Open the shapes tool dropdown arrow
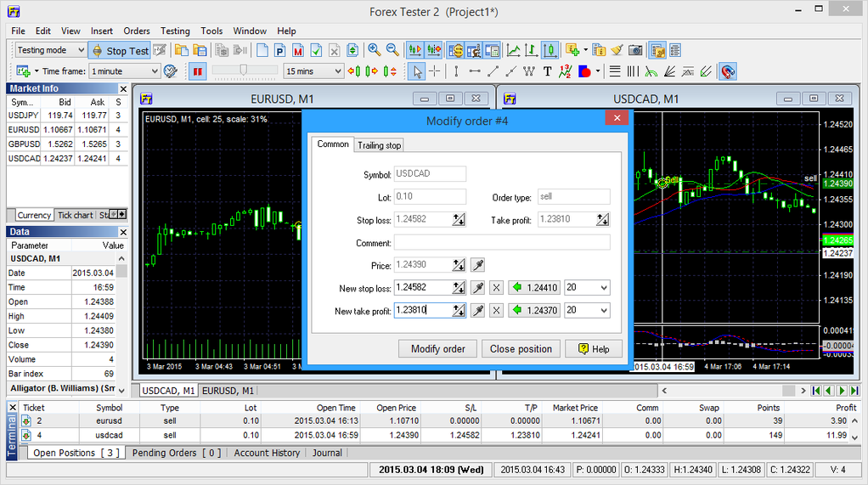This screenshot has width=868, height=485. click(598, 70)
